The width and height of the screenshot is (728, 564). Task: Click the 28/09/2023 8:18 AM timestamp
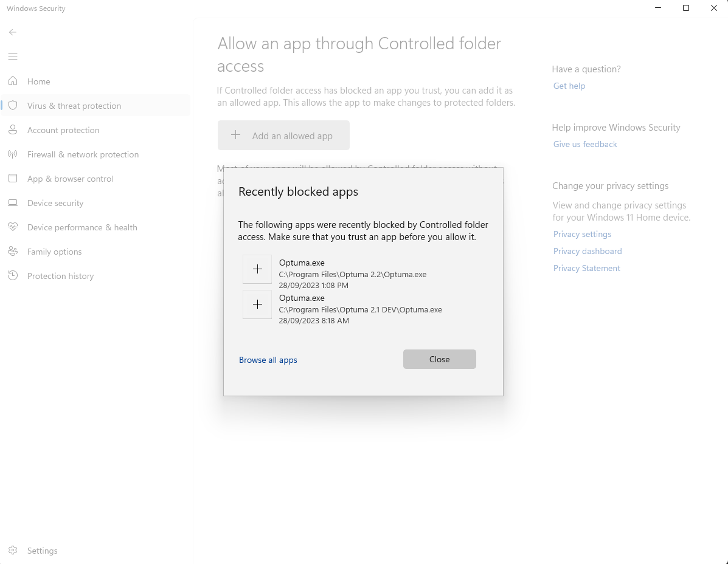(x=314, y=320)
